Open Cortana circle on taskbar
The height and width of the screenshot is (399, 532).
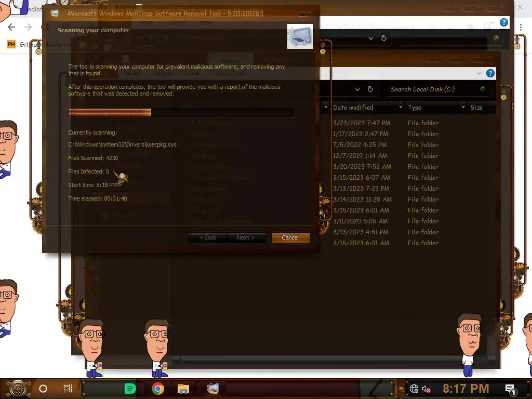click(43, 389)
